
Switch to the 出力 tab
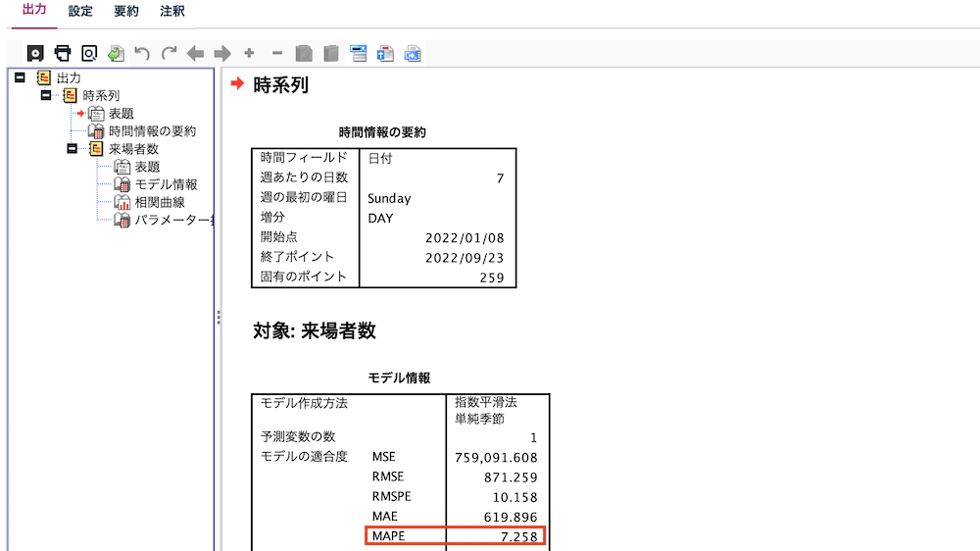click(34, 10)
